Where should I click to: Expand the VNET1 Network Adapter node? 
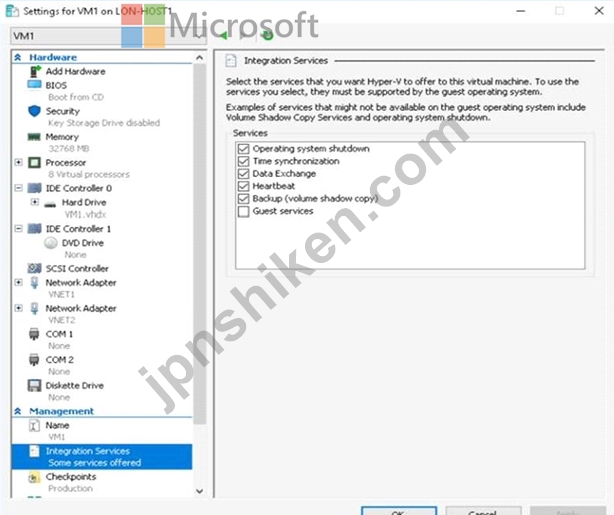click(18, 282)
